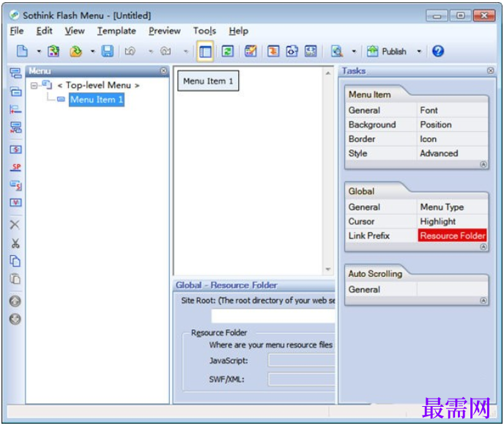
Task: Click the Publish button
Action: tap(387, 51)
